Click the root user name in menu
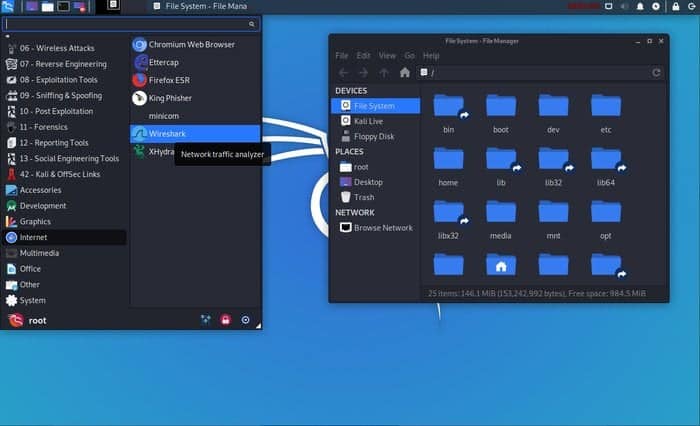The image size is (700, 426). click(x=38, y=321)
